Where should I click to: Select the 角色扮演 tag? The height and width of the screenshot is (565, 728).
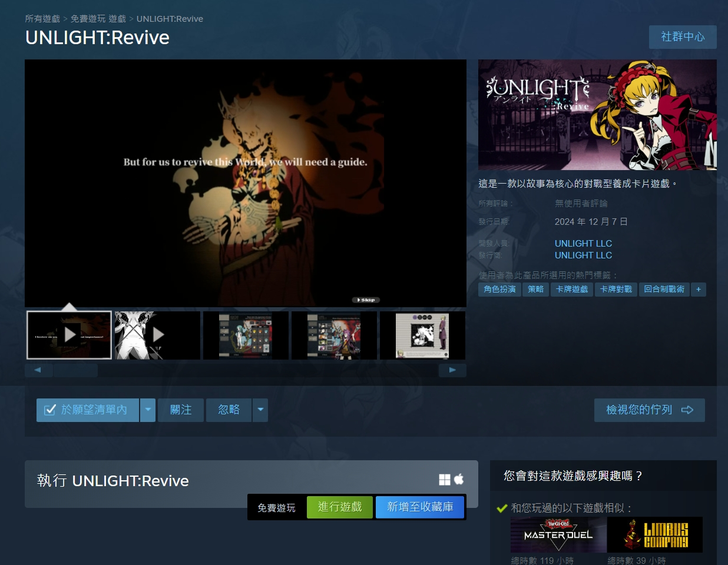click(x=499, y=290)
